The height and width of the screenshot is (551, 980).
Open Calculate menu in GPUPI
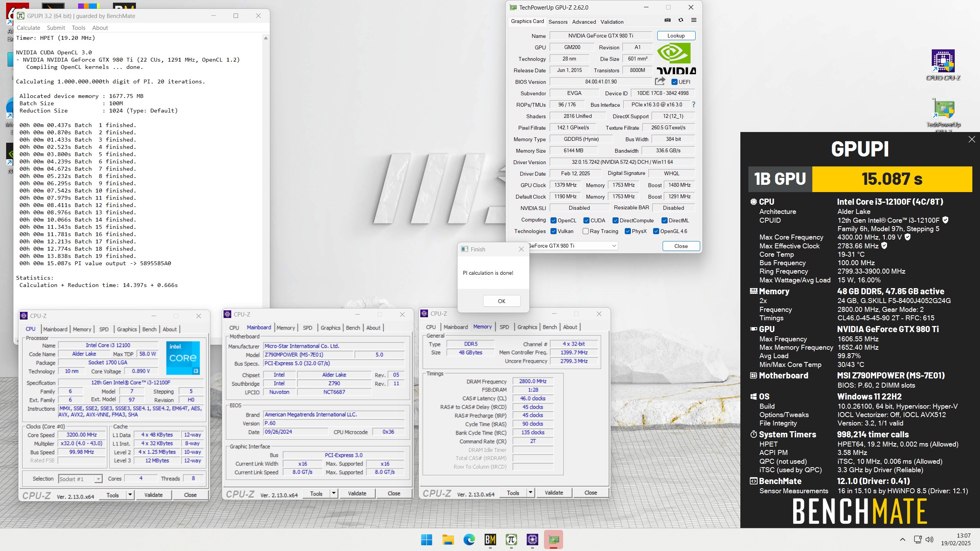tap(28, 28)
